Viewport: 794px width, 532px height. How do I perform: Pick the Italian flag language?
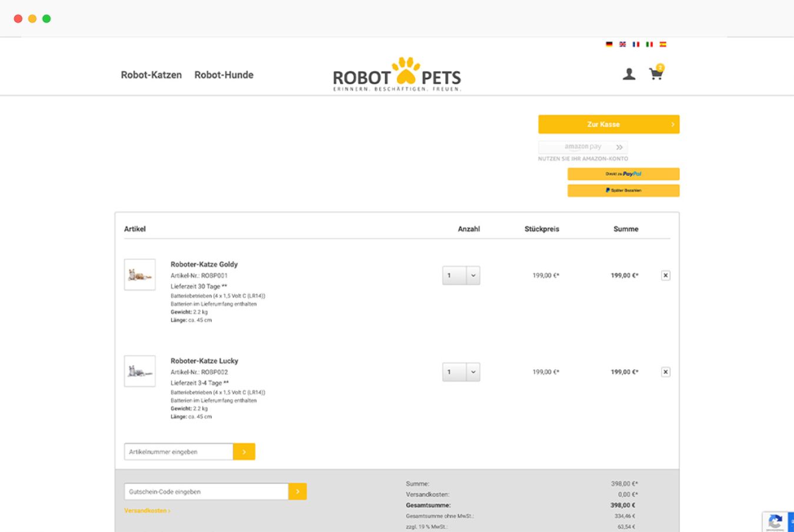[x=649, y=44]
